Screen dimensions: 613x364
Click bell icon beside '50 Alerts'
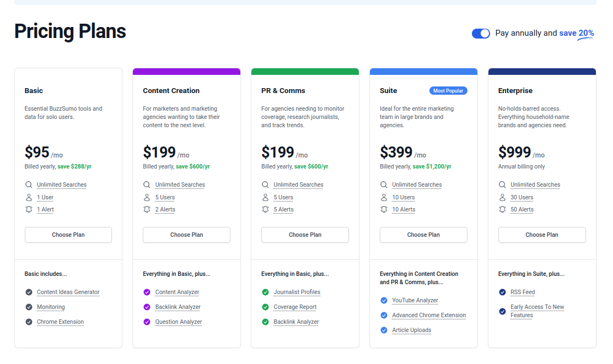(502, 209)
